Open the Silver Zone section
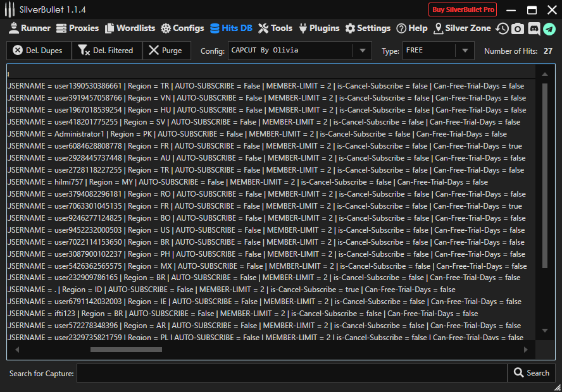This screenshot has width=562, height=392. click(x=462, y=28)
